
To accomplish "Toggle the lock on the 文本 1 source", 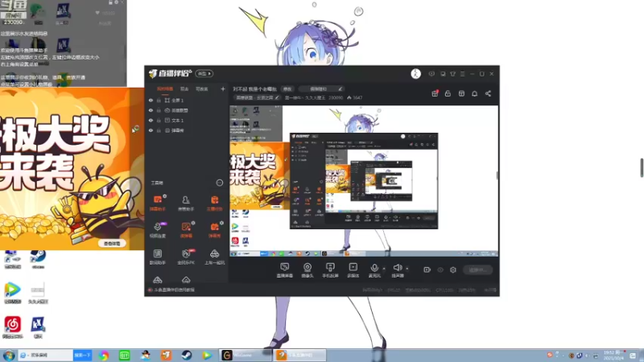I will tap(159, 120).
